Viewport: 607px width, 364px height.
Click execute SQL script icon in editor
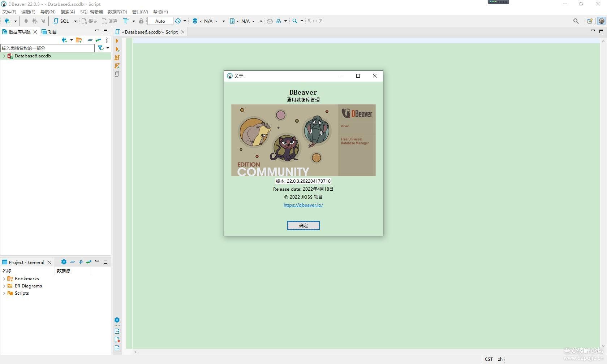click(x=117, y=57)
